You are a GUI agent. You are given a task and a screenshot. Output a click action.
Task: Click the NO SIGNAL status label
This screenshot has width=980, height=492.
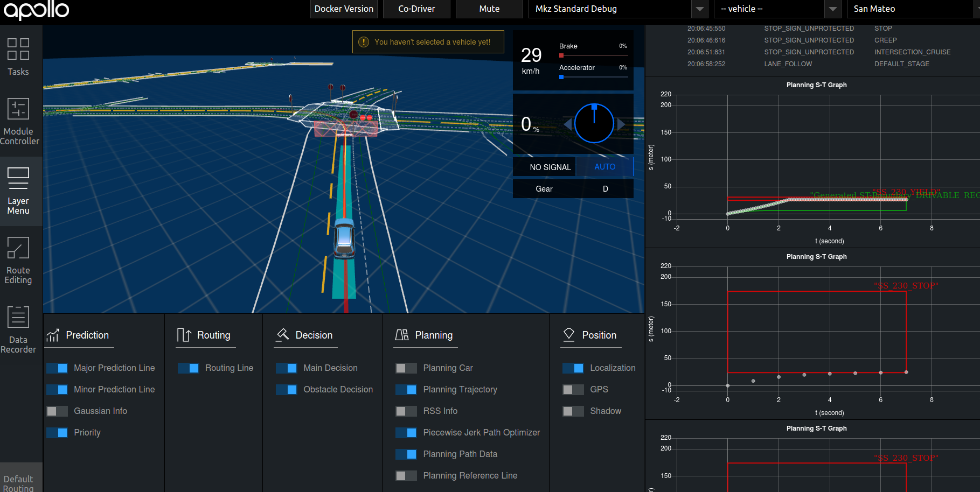550,167
